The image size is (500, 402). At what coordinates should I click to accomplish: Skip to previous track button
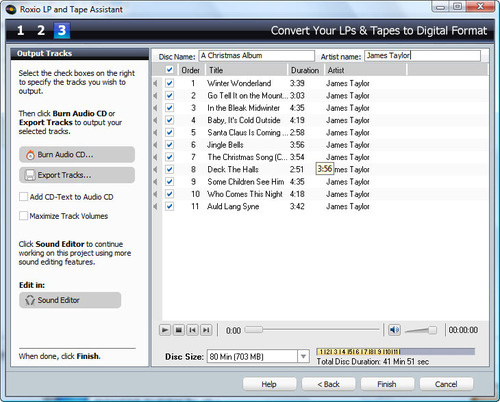[193, 330]
